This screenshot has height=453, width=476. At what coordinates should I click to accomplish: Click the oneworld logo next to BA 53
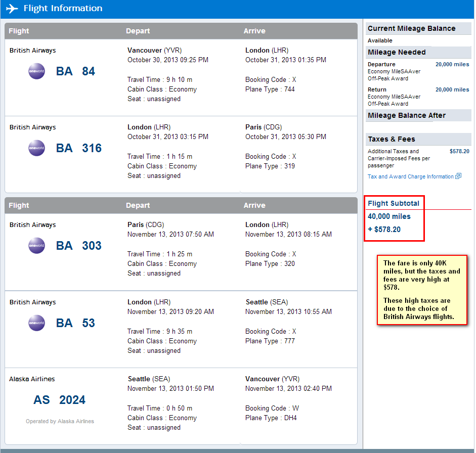[x=37, y=323]
